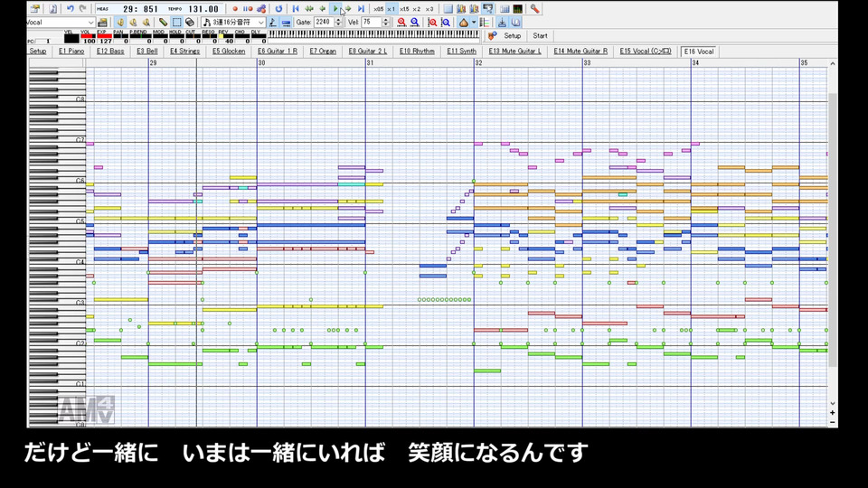Screen dimensions: 868x488
Task: Click the Setup button next to Start
Action: click(512, 35)
